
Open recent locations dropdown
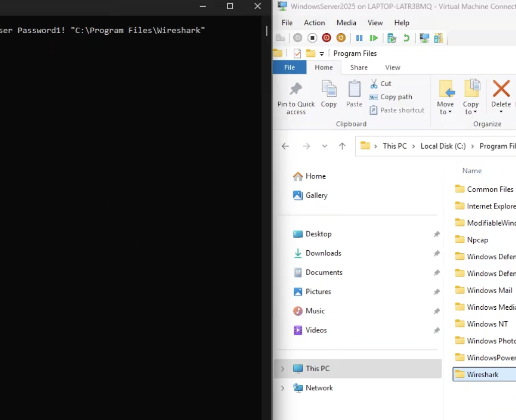click(x=325, y=146)
